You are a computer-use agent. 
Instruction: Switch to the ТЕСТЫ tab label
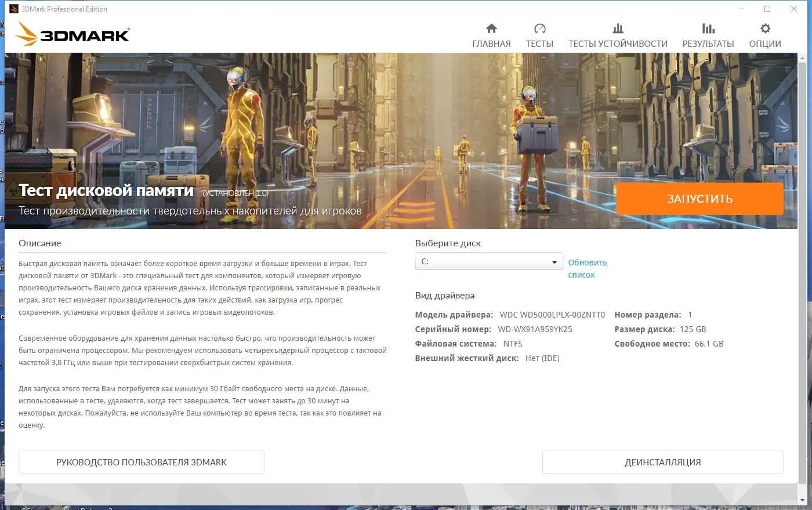539,44
